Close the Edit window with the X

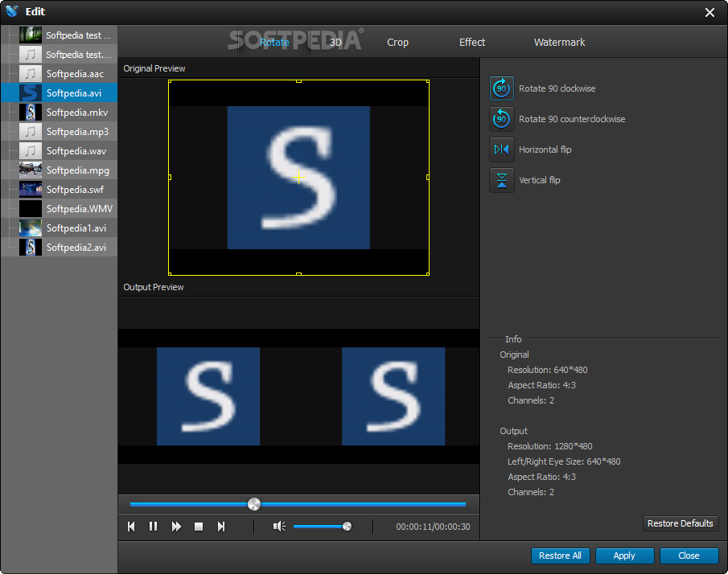tap(709, 13)
